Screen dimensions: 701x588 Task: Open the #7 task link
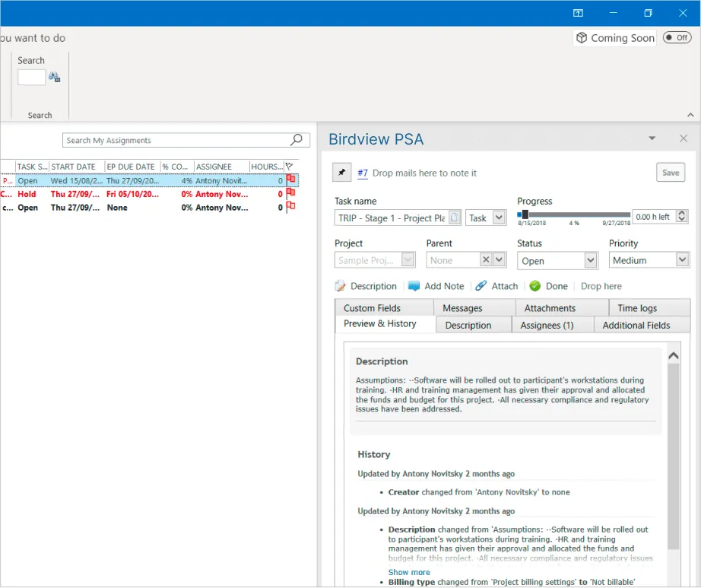tap(363, 173)
